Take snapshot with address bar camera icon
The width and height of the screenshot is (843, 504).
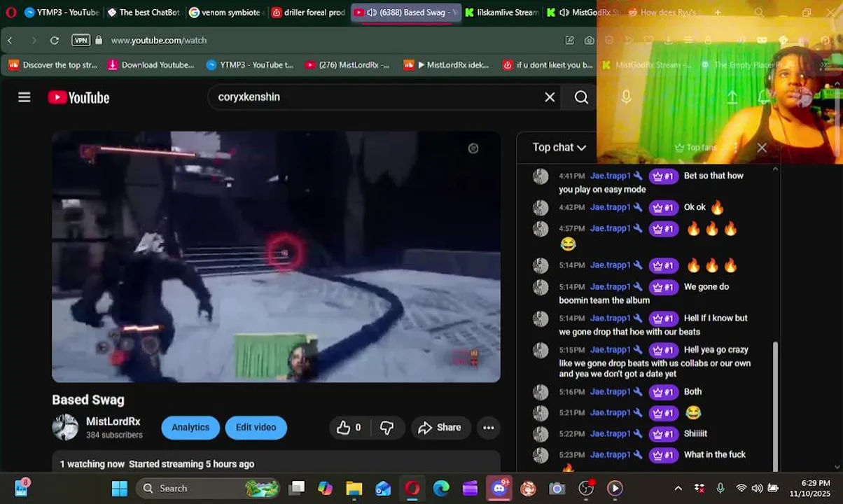pos(590,41)
